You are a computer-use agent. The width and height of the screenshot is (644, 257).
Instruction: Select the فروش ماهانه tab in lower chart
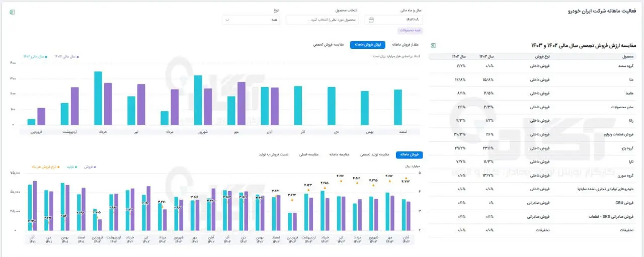pos(410,154)
